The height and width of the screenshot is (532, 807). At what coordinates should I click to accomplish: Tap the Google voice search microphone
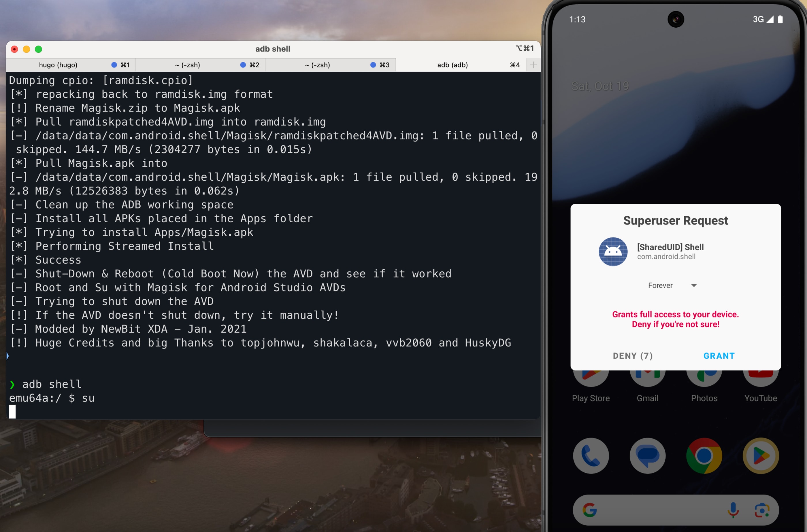(733, 510)
